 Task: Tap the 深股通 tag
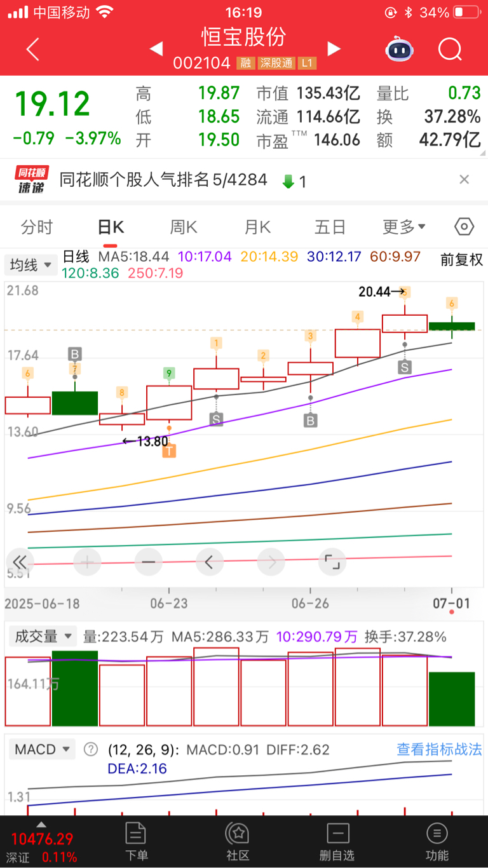point(276,64)
